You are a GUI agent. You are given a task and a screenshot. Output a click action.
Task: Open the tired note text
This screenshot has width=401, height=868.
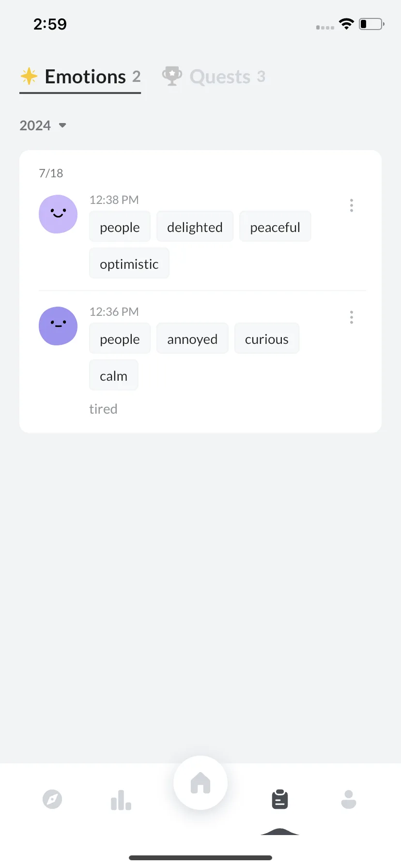(x=103, y=409)
